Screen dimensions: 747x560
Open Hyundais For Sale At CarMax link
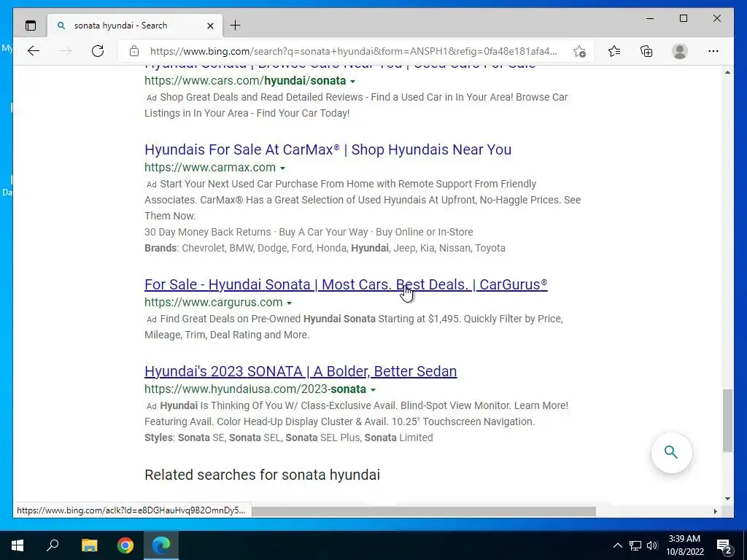coord(328,149)
